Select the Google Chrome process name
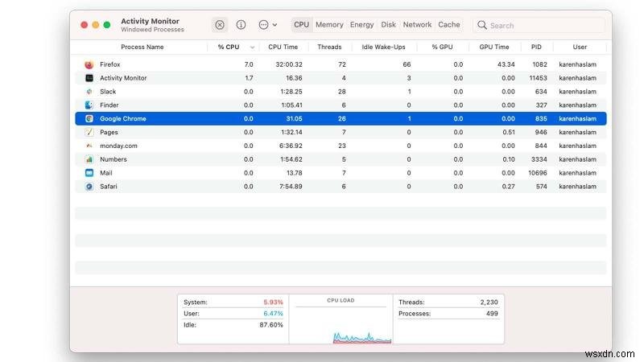Image resolution: width=644 pixels, height=362 pixels. pyautogui.click(x=123, y=118)
